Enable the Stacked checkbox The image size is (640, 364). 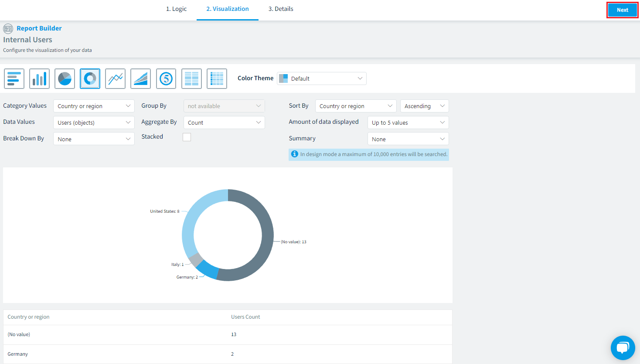coord(187,137)
